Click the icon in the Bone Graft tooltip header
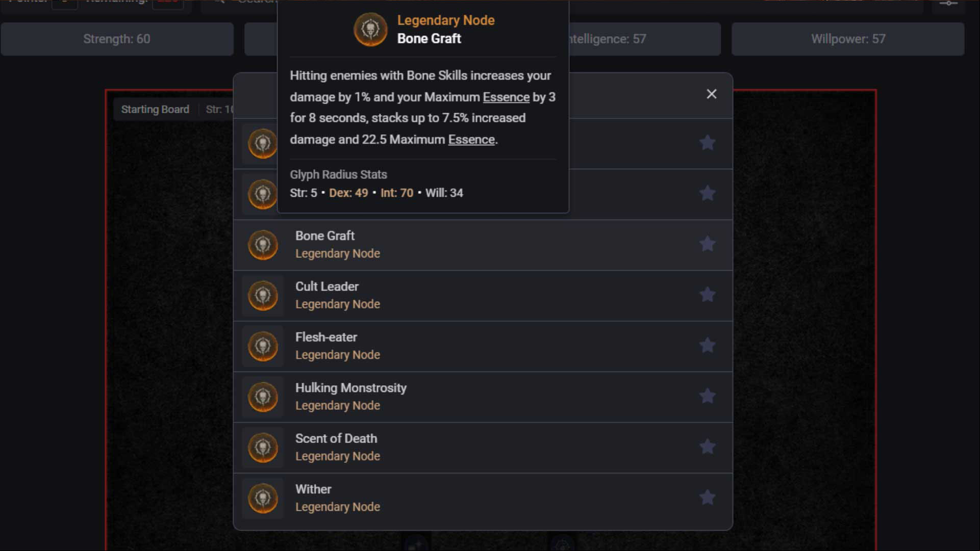Viewport: 980px width, 551px height. 370,29
